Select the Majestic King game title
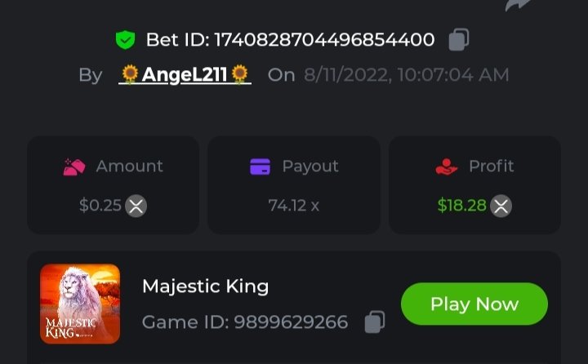This screenshot has height=364, width=588. (x=206, y=286)
